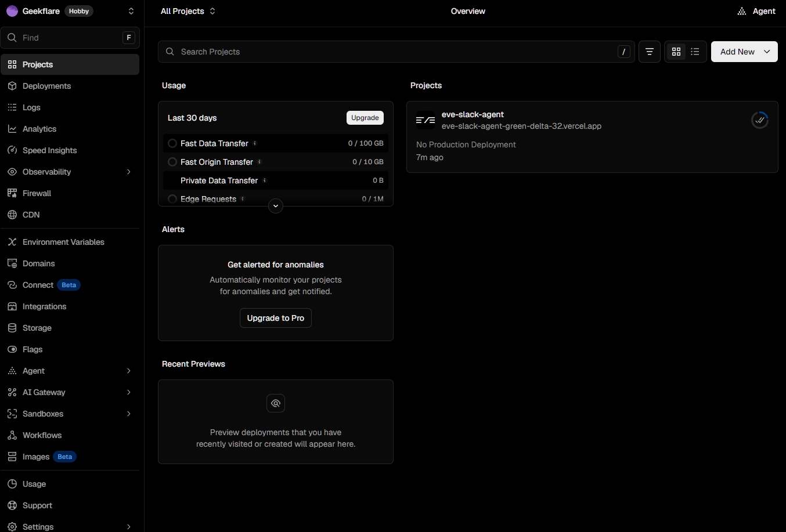Go to Deployments in the sidebar
This screenshot has height=532, width=786.
(70, 86)
